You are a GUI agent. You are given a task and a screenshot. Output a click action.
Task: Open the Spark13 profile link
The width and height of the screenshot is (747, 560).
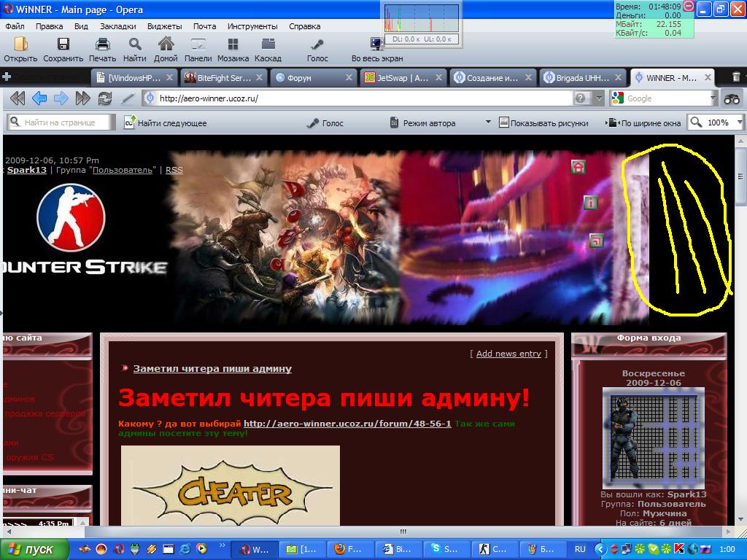click(x=27, y=170)
